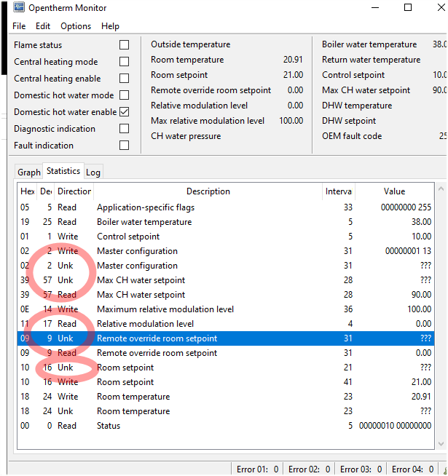Screen dimensions: 448x476
Task: Select the Boiler water temperature table row
Action: [x=226, y=222]
